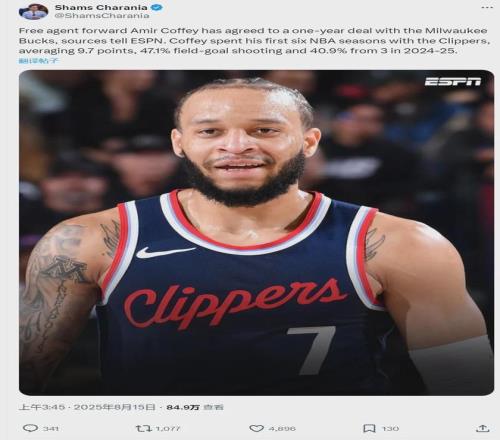This screenshot has height=440, width=500.
Task: Translate the post via translate link
Action: click(38, 61)
